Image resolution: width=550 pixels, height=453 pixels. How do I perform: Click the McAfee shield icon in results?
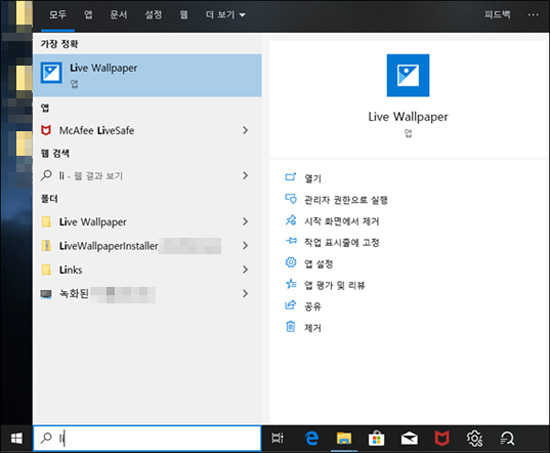[46, 130]
